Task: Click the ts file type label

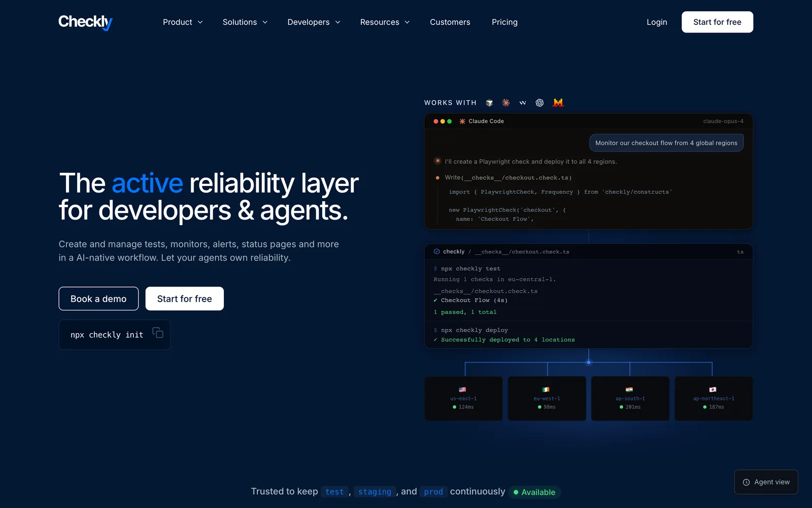Action: point(740,252)
